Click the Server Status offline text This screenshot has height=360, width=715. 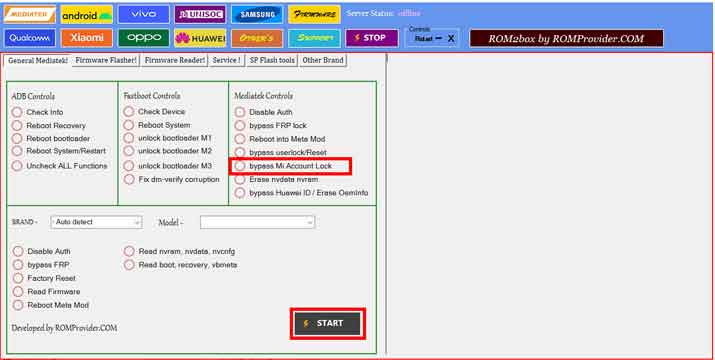(x=383, y=14)
